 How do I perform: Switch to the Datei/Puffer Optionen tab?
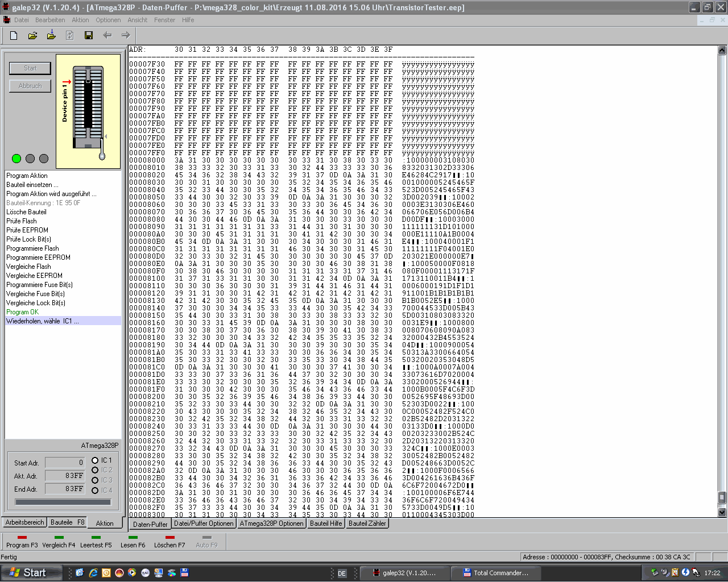click(x=204, y=523)
